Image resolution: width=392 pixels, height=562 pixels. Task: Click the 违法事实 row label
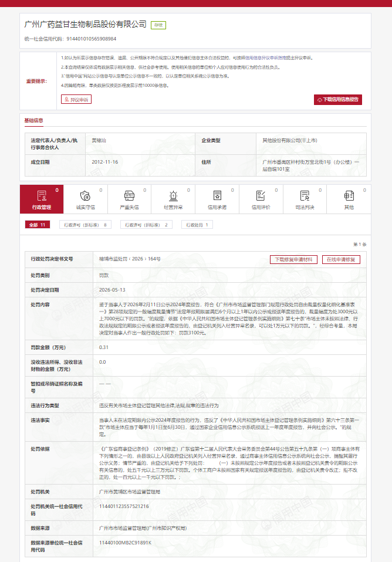(x=40, y=420)
